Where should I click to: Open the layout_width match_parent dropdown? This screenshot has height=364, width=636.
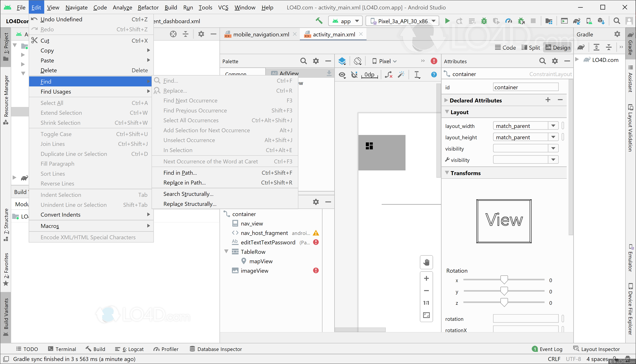coord(553,126)
